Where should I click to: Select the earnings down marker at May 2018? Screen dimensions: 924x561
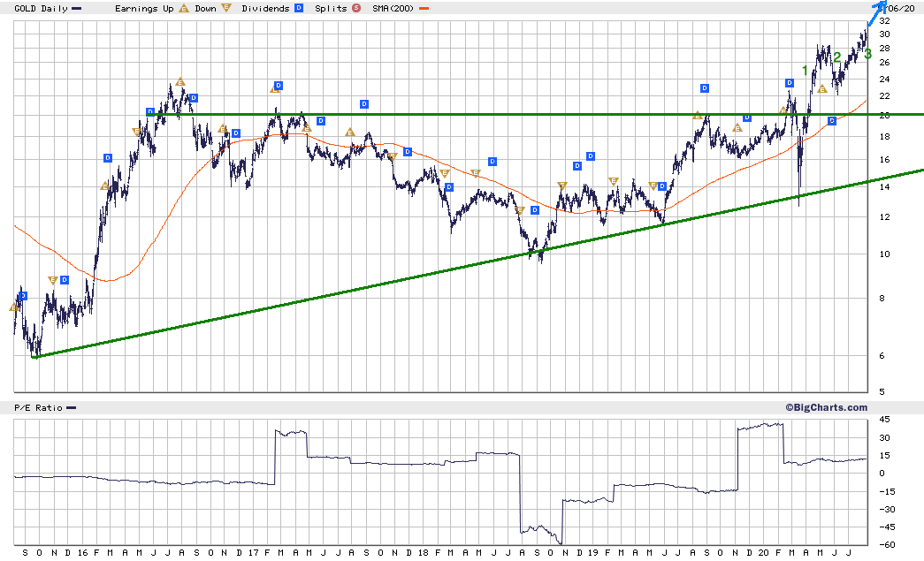pyautogui.click(x=476, y=174)
